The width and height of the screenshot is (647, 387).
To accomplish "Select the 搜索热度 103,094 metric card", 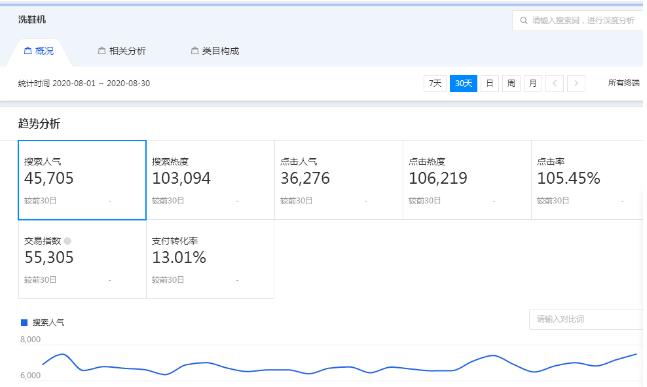I will coord(210,180).
